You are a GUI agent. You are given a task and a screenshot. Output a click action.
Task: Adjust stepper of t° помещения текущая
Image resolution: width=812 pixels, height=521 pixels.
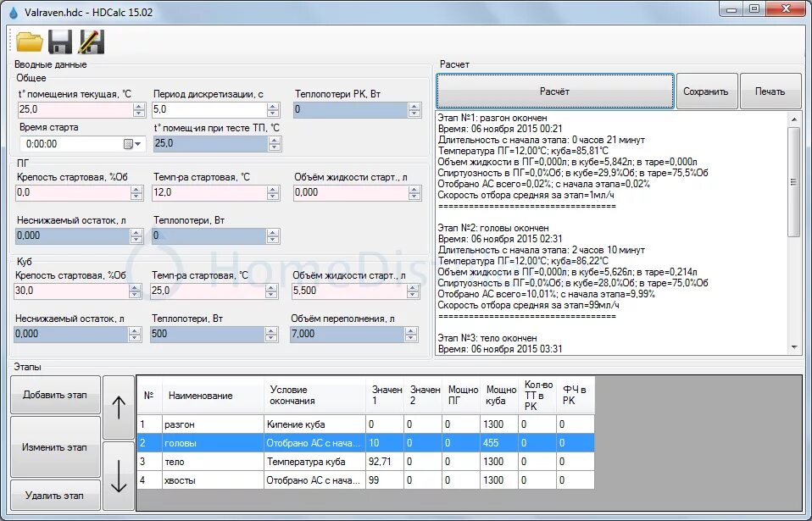pyautogui.click(x=139, y=109)
